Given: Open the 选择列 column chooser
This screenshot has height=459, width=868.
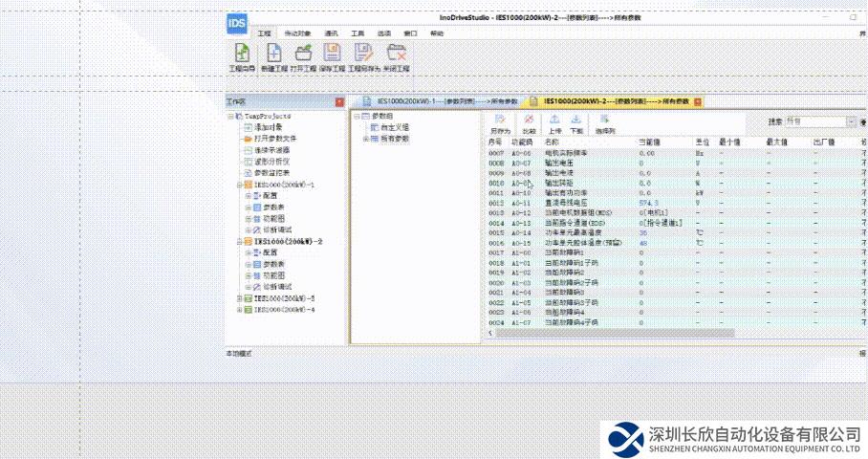Looking at the screenshot, I should coord(605,123).
